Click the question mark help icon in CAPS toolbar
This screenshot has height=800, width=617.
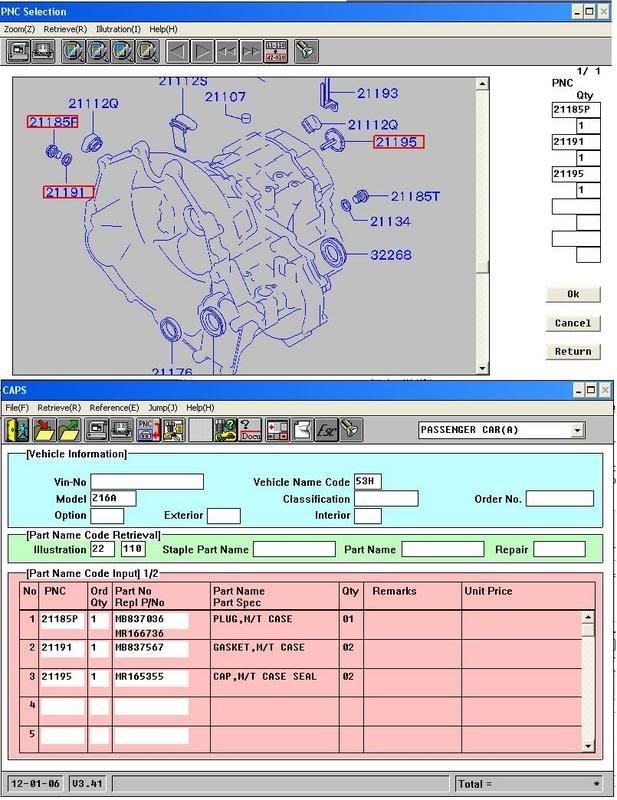pos(226,430)
